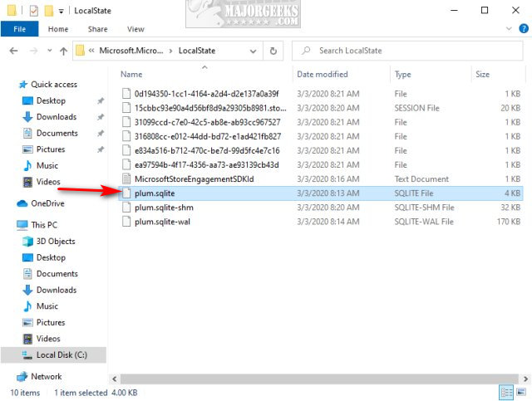Select file 31099ccd-c7e0-42c5-ab8e-ab93cc967527
This screenshot has width=532, height=401.
coord(321,122)
